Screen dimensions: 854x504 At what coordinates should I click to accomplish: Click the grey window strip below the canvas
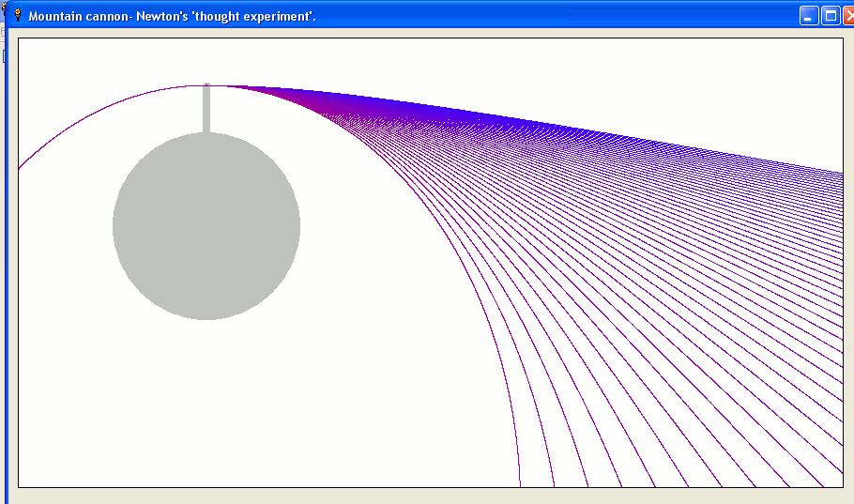click(422, 496)
